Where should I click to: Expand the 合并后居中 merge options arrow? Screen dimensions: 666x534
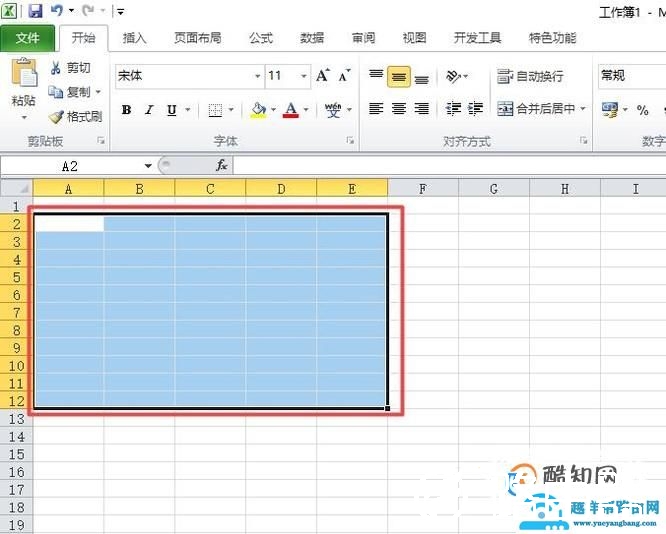coord(583,109)
